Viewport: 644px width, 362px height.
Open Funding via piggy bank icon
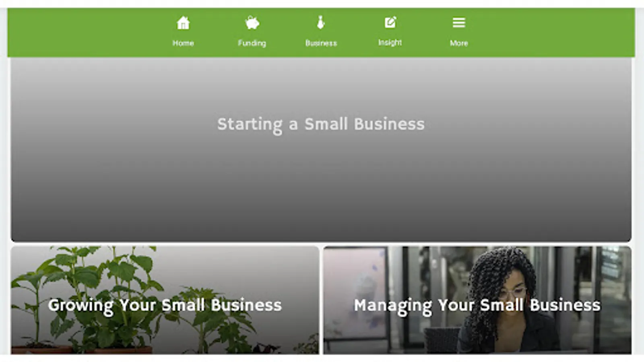(x=252, y=23)
